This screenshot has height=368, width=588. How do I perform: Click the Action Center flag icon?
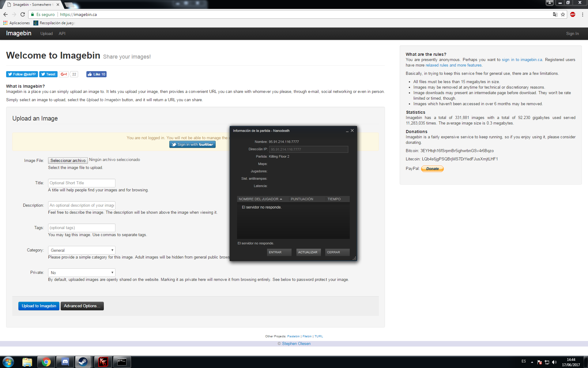[540, 362]
